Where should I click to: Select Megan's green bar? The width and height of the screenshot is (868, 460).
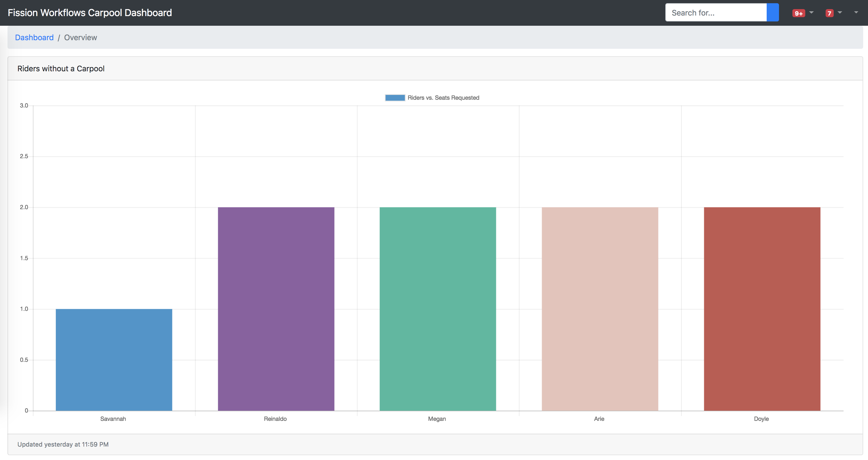point(438,309)
